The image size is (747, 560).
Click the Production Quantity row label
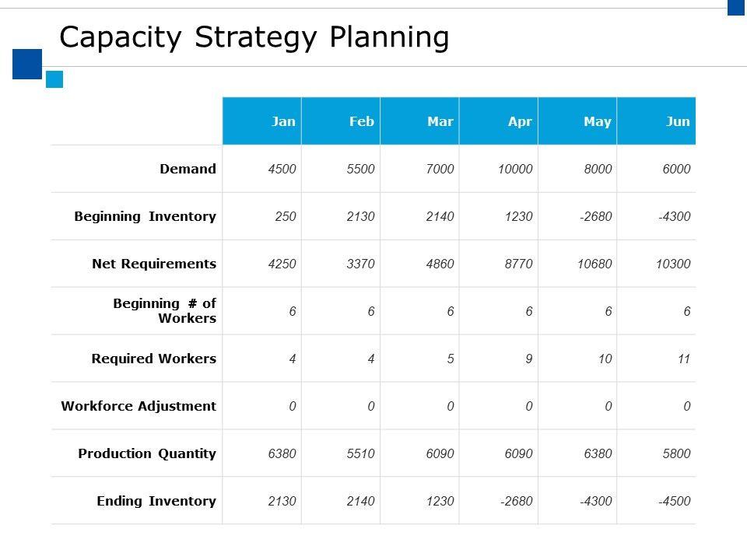pyautogui.click(x=147, y=453)
